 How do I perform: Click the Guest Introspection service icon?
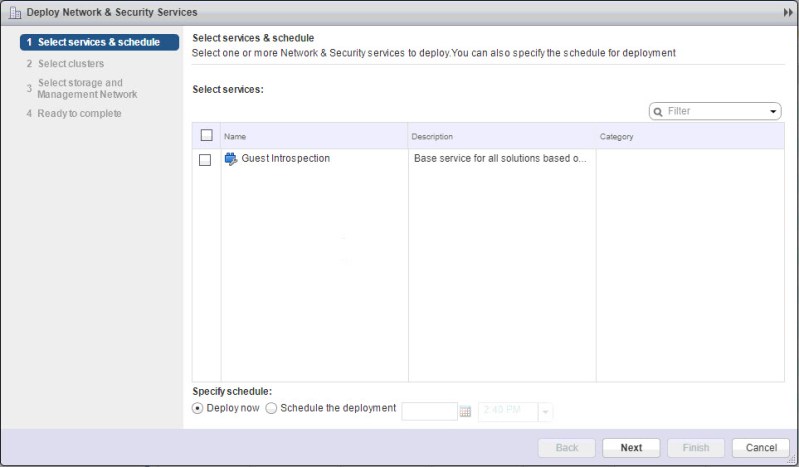click(230, 159)
